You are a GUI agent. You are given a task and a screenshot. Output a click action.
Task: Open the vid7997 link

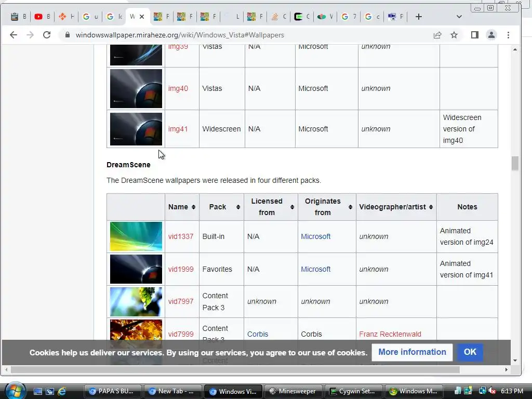(x=181, y=301)
